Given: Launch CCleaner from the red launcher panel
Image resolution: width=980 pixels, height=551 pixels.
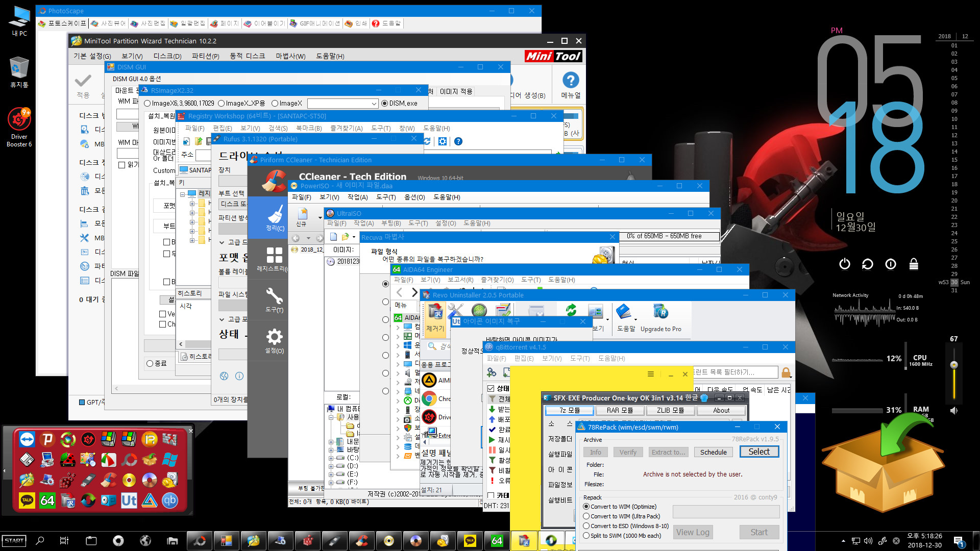Looking at the screenshot, I should click(109, 480).
